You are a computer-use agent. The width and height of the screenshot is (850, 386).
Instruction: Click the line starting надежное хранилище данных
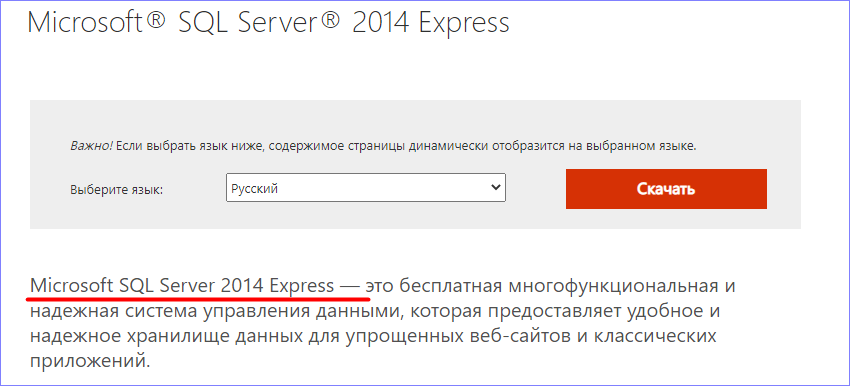click(374, 336)
